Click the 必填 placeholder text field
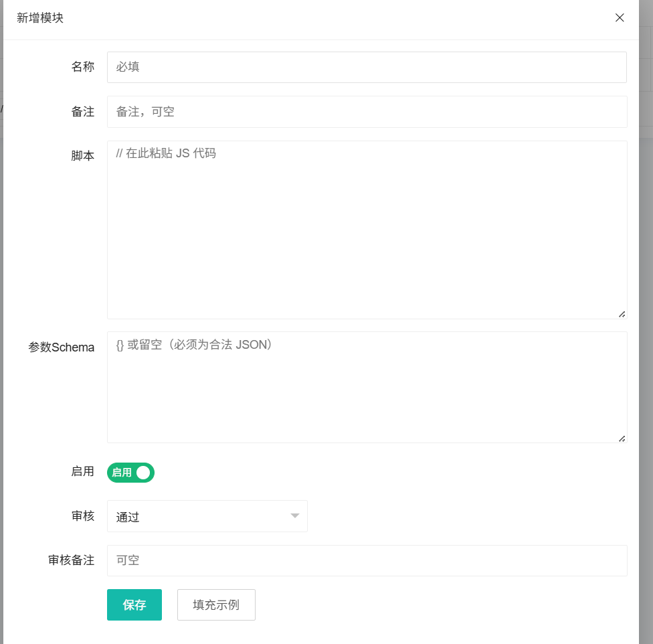 click(367, 67)
